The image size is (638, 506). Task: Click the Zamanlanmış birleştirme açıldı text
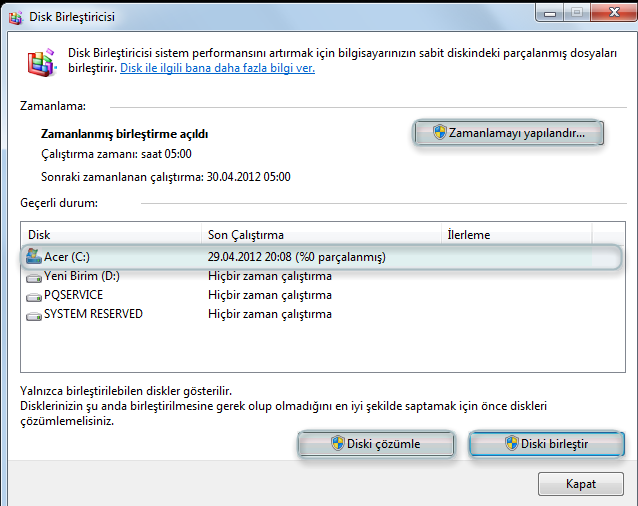pos(125,134)
